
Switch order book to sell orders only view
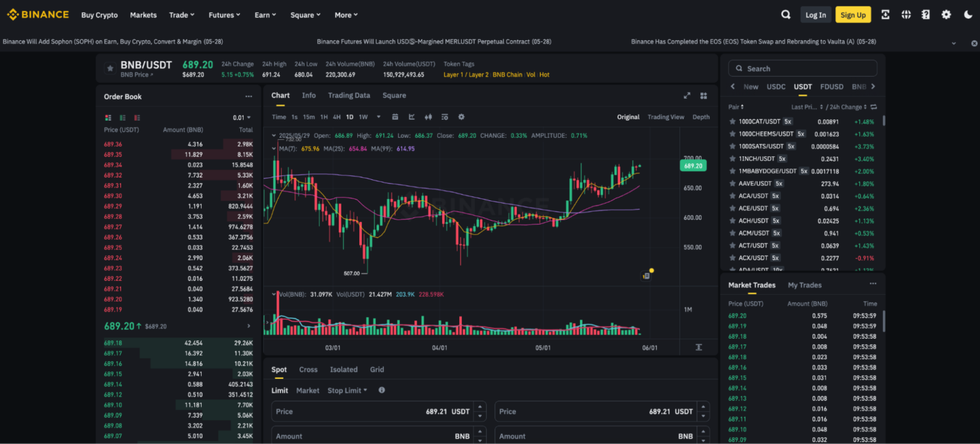click(137, 117)
